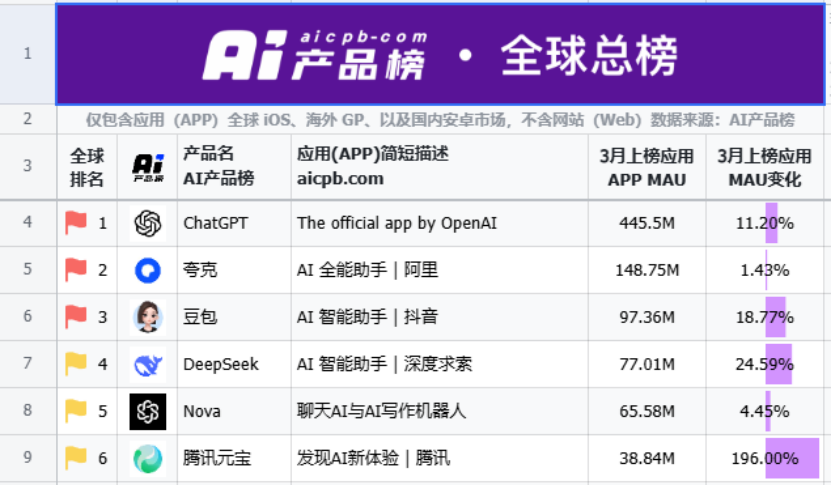Select the 38.84M MAU cell
This screenshot has width=831, height=486.
point(647,459)
